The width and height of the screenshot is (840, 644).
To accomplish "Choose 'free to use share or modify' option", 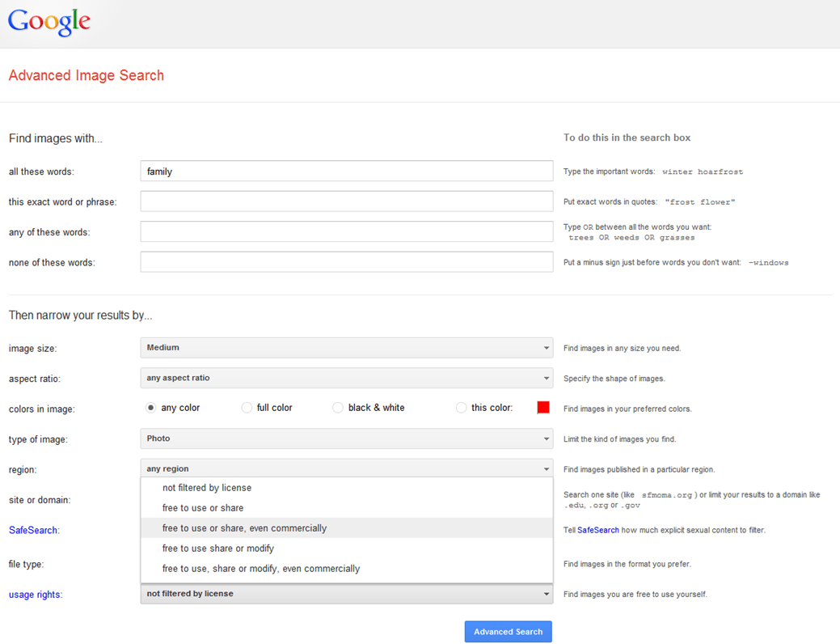I will click(347, 549).
